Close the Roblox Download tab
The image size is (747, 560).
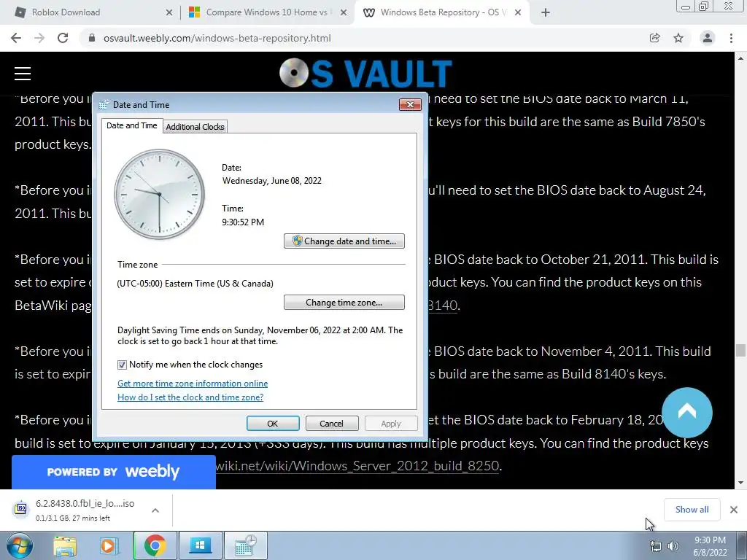(x=169, y=13)
